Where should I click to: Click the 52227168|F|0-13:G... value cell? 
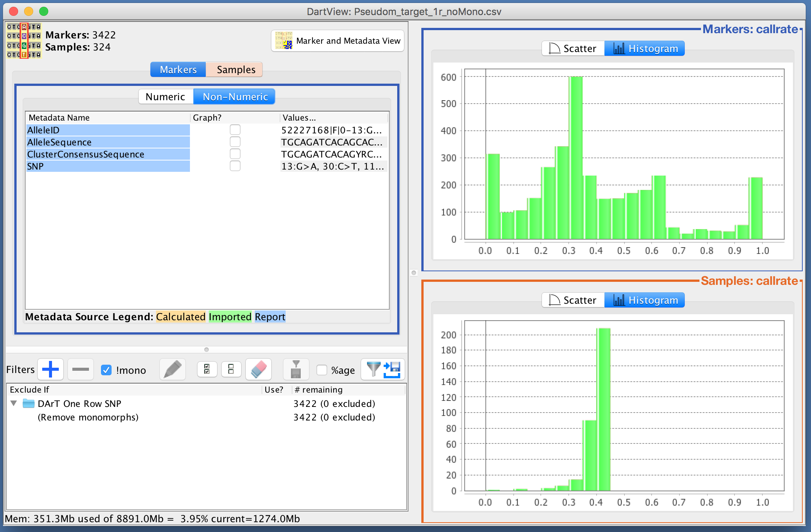(333, 130)
